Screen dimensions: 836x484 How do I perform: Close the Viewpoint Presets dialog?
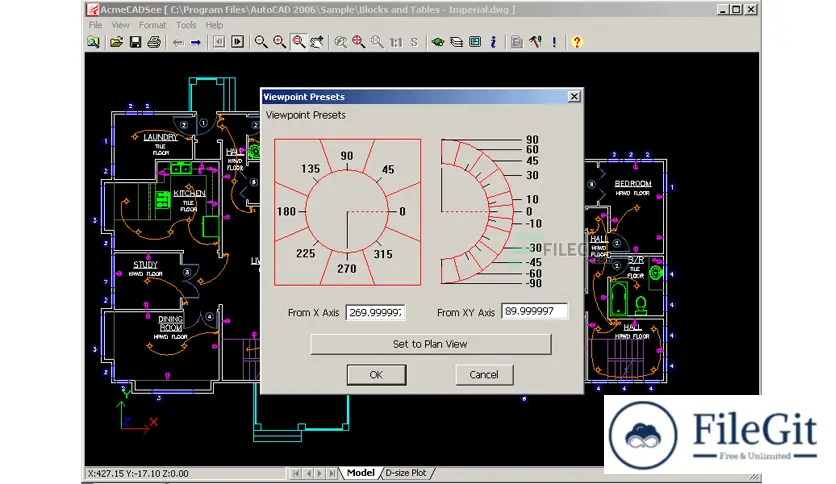pos(574,96)
